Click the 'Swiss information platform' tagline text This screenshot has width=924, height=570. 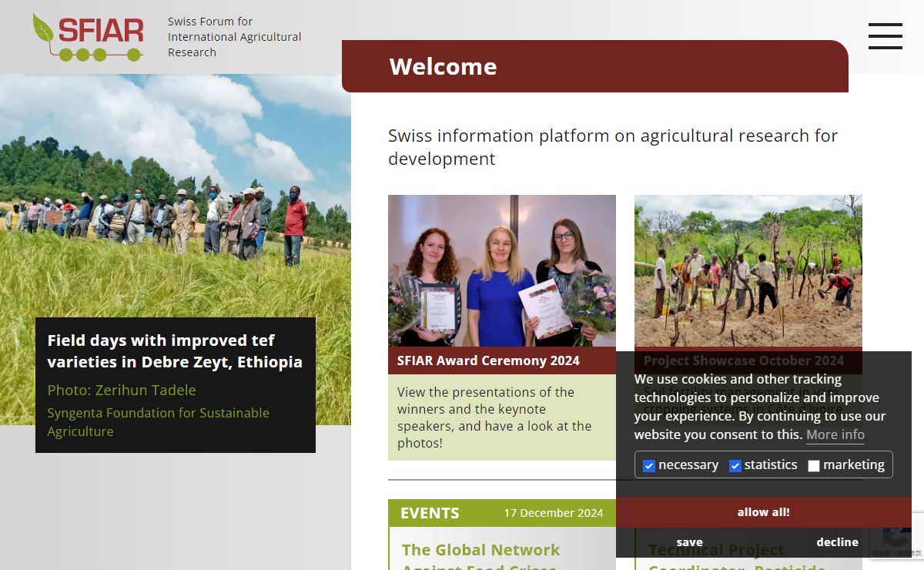(x=613, y=147)
